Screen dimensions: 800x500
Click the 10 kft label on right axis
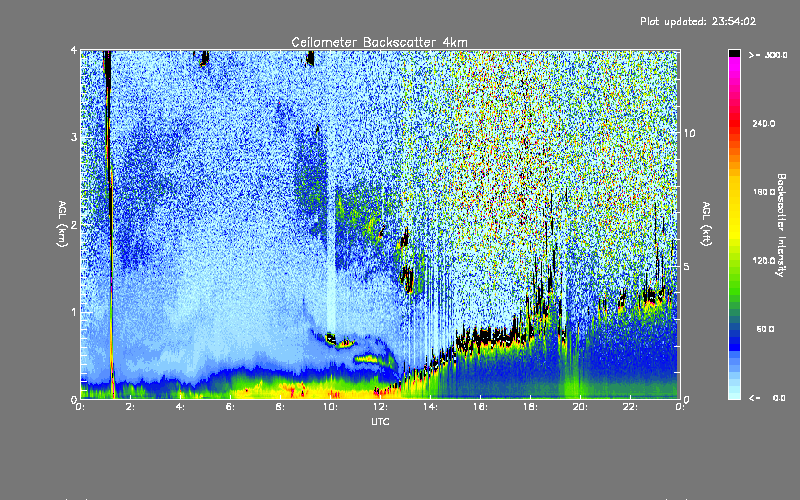689,133
